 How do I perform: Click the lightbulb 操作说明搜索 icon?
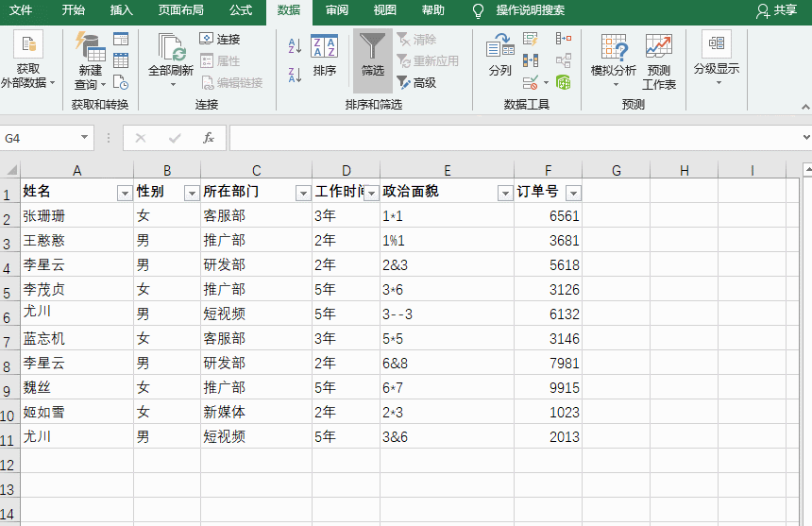click(479, 11)
